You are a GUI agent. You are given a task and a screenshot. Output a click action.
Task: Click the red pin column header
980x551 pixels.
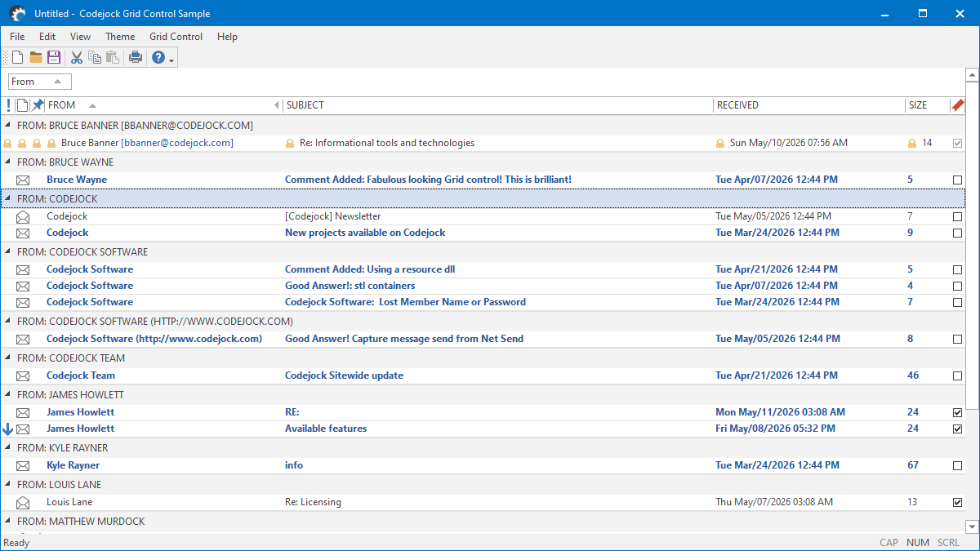[x=958, y=105]
